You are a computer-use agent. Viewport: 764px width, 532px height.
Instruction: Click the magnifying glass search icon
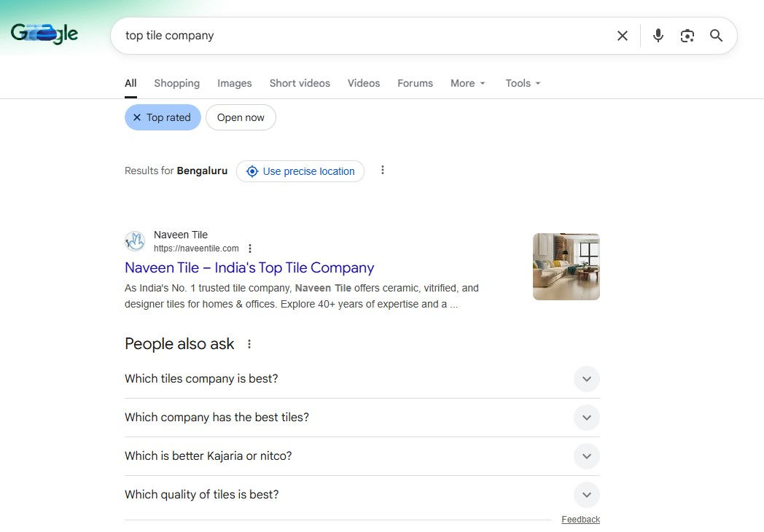click(x=716, y=36)
